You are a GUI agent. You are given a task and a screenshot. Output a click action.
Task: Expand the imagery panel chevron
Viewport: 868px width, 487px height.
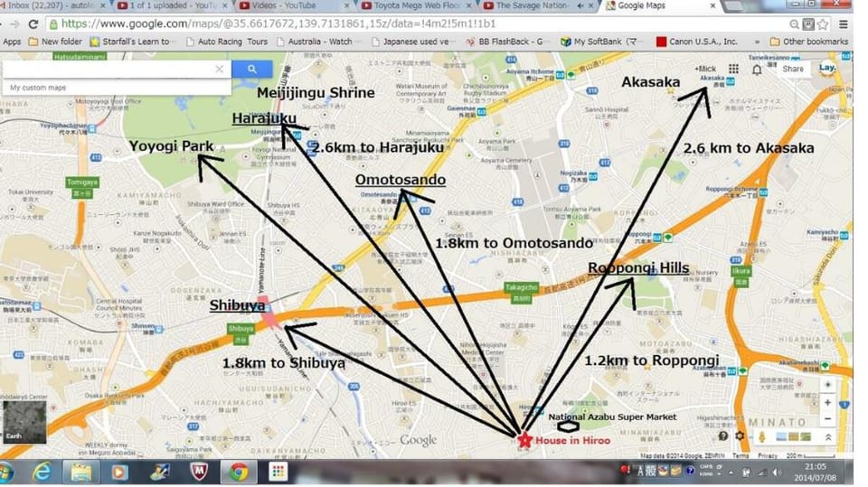pyautogui.click(x=828, y=437)
